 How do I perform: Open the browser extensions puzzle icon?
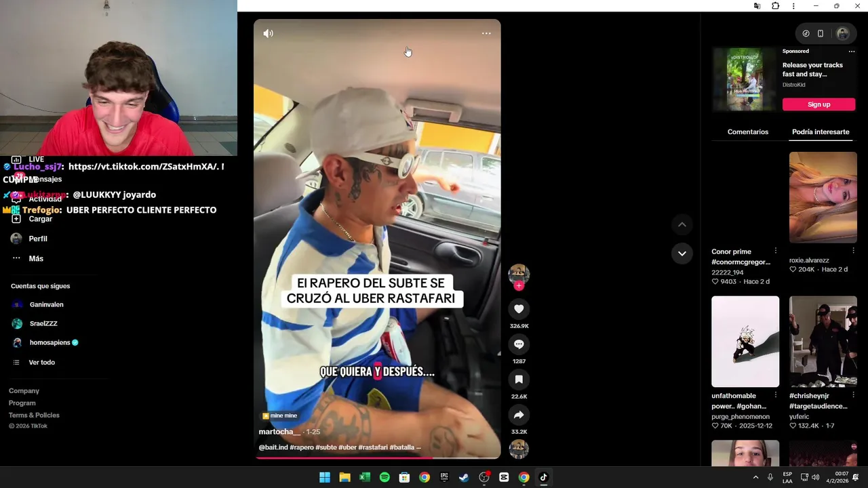[775, 6]
